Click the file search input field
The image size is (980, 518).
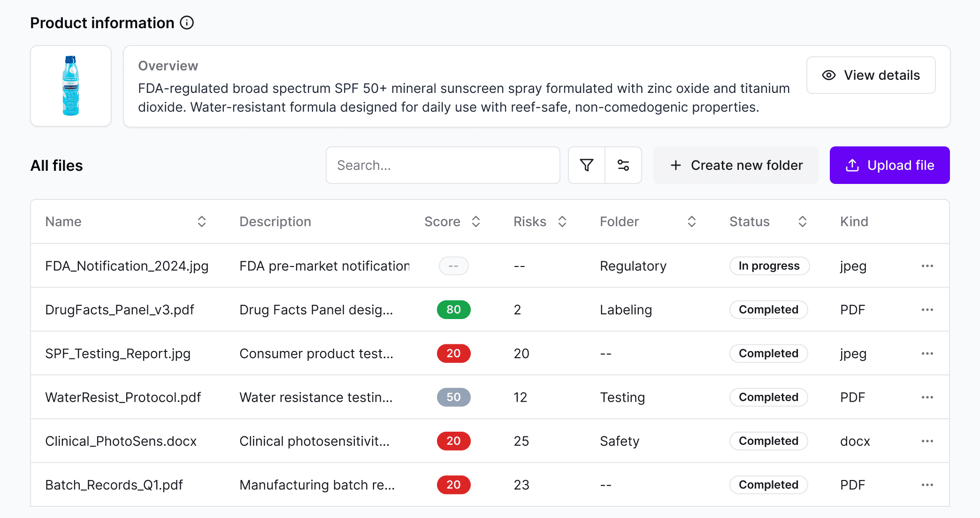pyautogui.click(x=443, y=165)
